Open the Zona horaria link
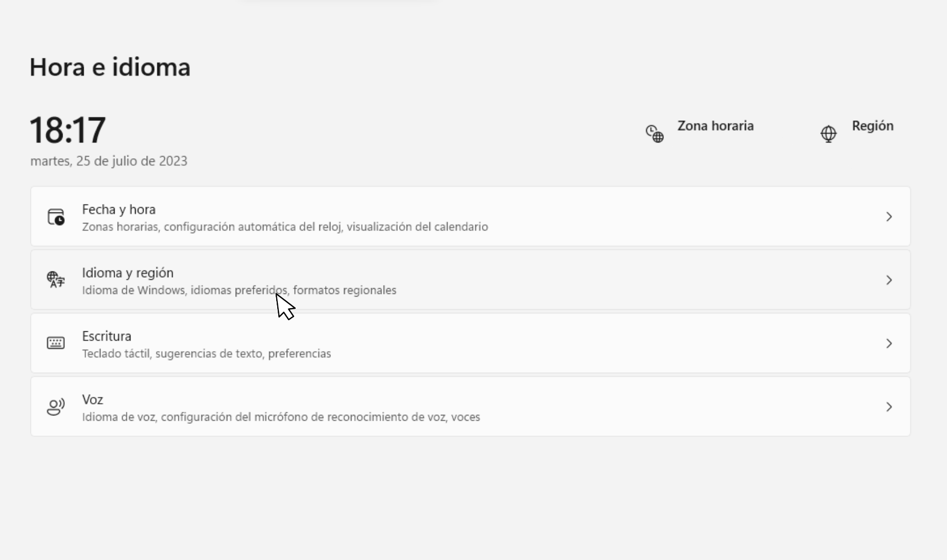The image size is (947, 560). 715,126
